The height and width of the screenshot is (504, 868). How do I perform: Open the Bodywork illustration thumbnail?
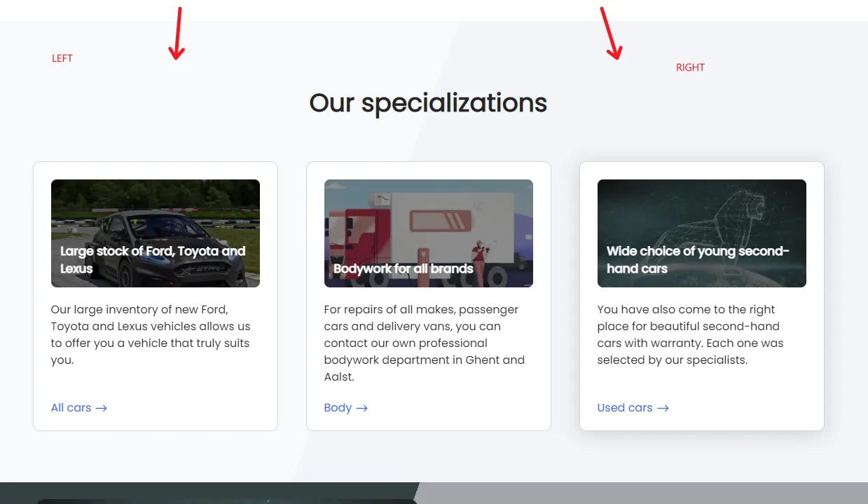point(429,233)
